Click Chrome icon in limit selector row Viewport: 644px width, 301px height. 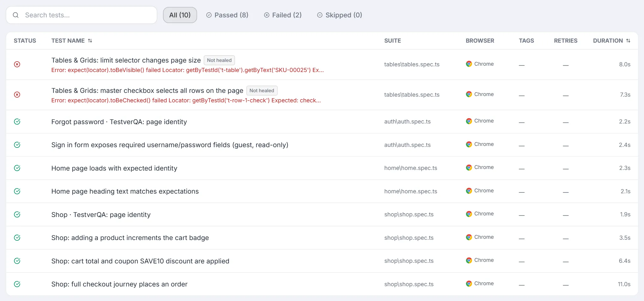(469, 64)
